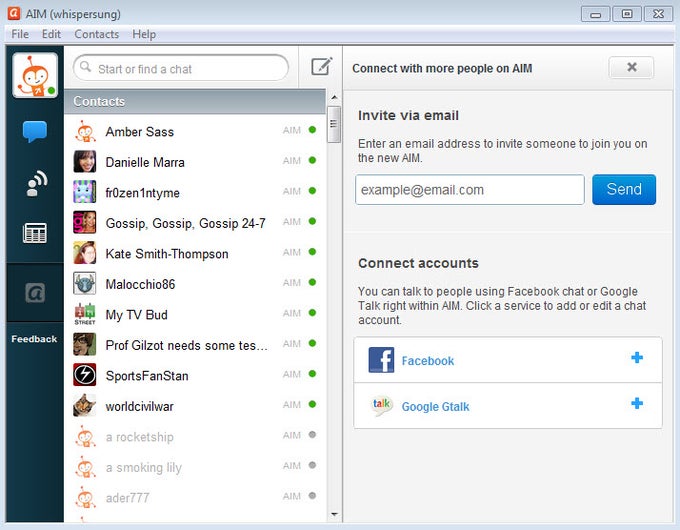Click the AIM app icon in title bar
The height and width of the screenshot is (530, 680).
pos(14,13)
